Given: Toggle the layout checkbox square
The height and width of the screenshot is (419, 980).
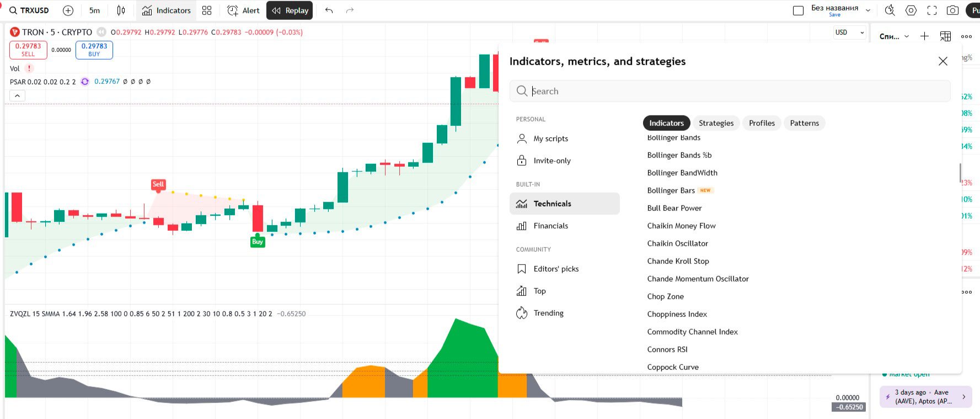Looking at the screenshot, I should [x=798, y=10].
